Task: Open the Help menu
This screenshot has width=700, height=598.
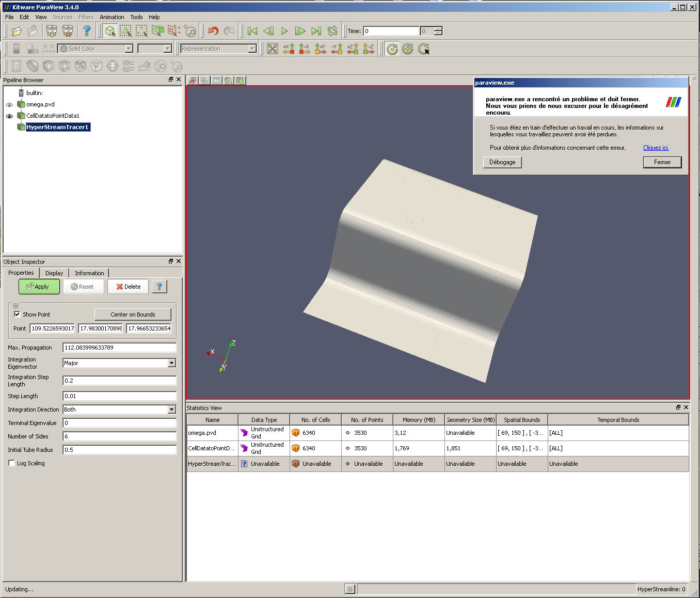Action: click(x=154, y=17)
